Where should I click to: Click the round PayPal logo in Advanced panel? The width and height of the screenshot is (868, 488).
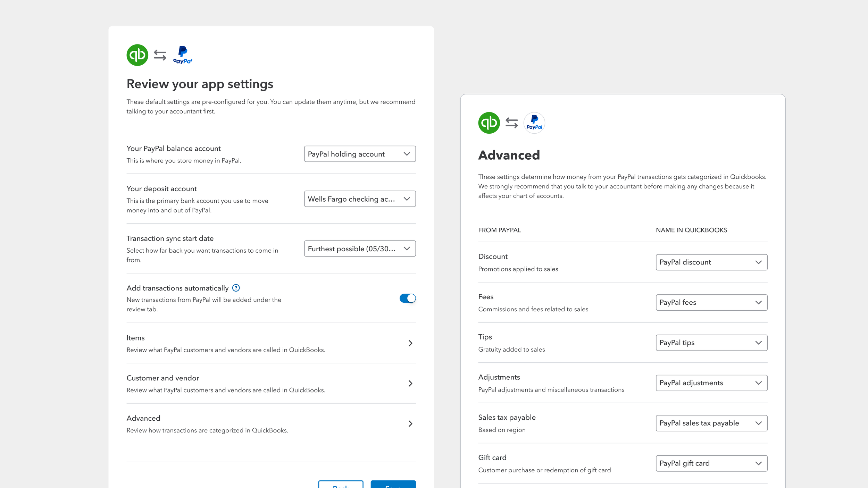pos(534,123)
